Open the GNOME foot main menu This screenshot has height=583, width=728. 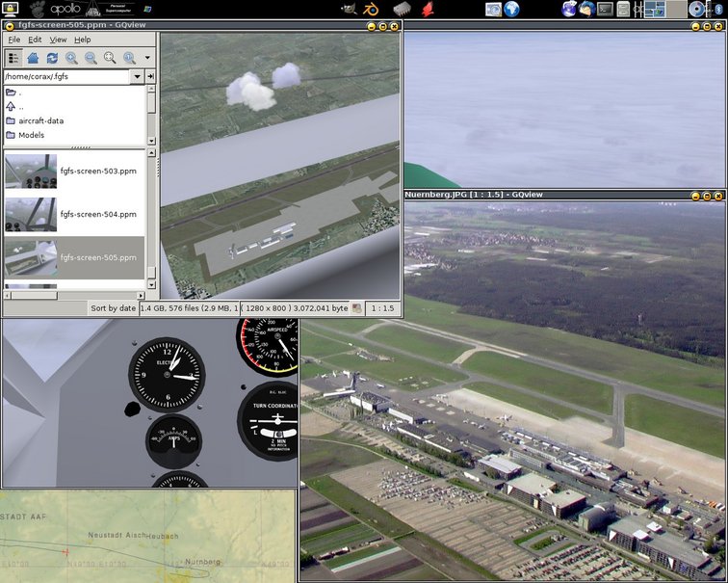[x=38, y=9]
